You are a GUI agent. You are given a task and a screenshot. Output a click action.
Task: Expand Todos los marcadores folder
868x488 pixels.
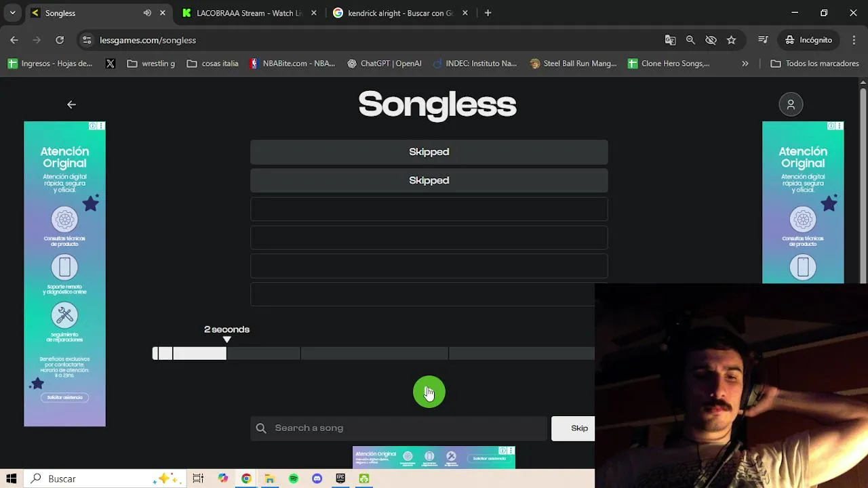pyautogui.click(x=815, y=64)
